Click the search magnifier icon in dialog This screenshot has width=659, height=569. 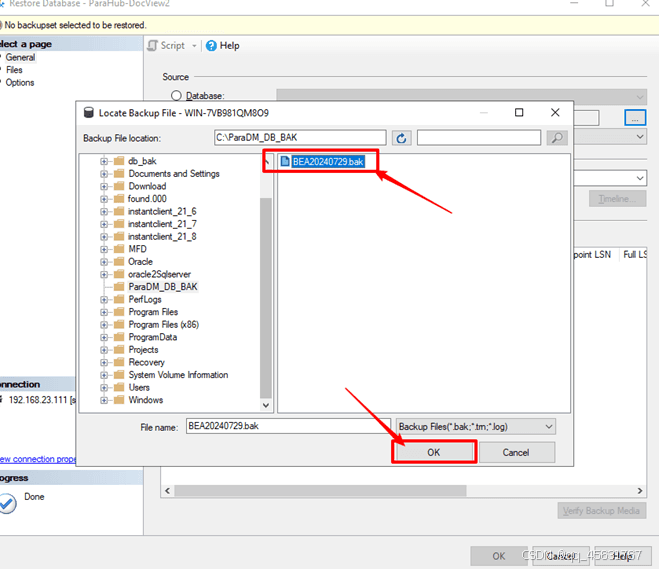[x=557, y=138]
